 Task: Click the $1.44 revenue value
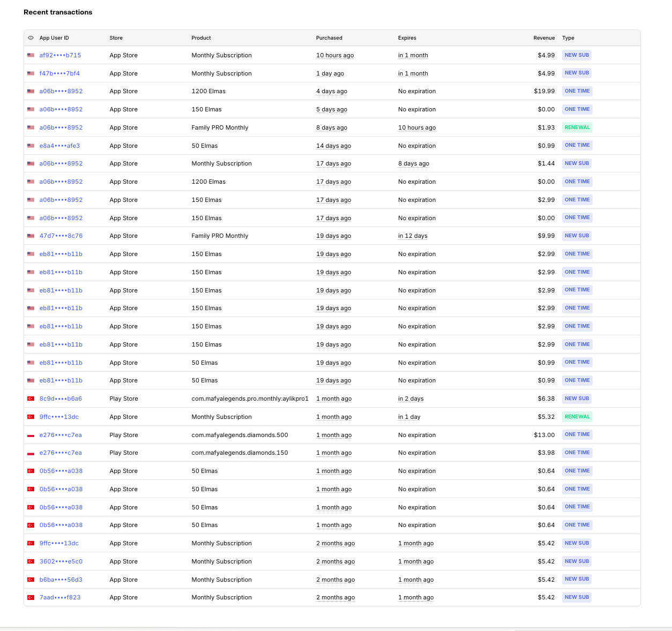pyautogui.click(x=546, y=163)
